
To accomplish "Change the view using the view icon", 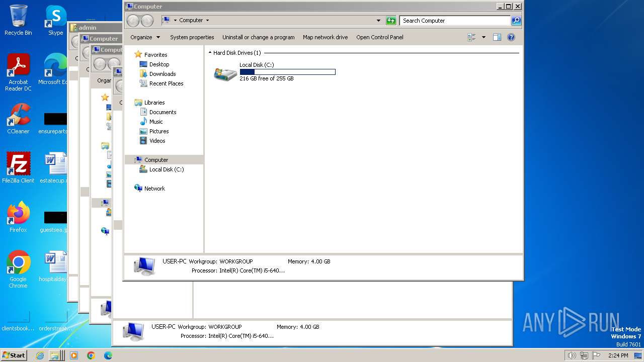I will pyautogui.click(x=471, y=37).
